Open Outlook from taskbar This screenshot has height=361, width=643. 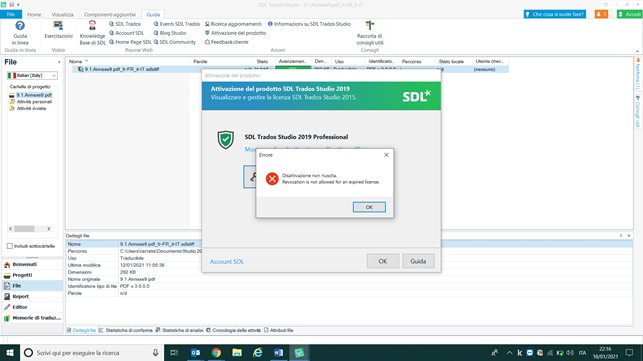(196, 353)
